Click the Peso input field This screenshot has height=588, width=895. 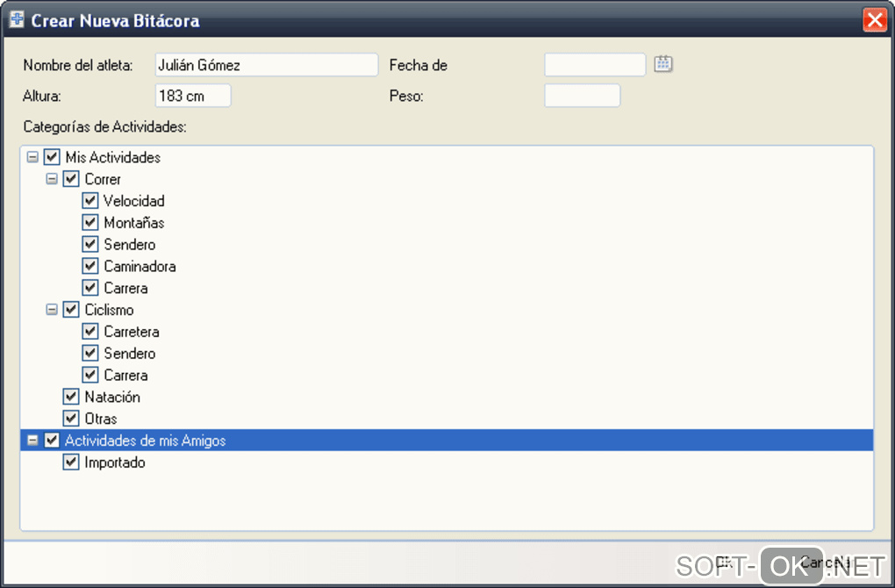click(583, 96)
